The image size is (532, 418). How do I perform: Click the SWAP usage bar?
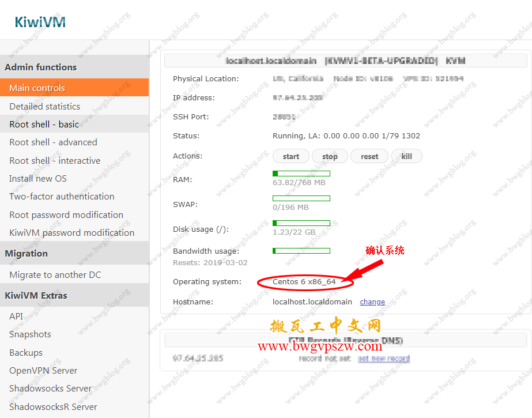point(301,198)
